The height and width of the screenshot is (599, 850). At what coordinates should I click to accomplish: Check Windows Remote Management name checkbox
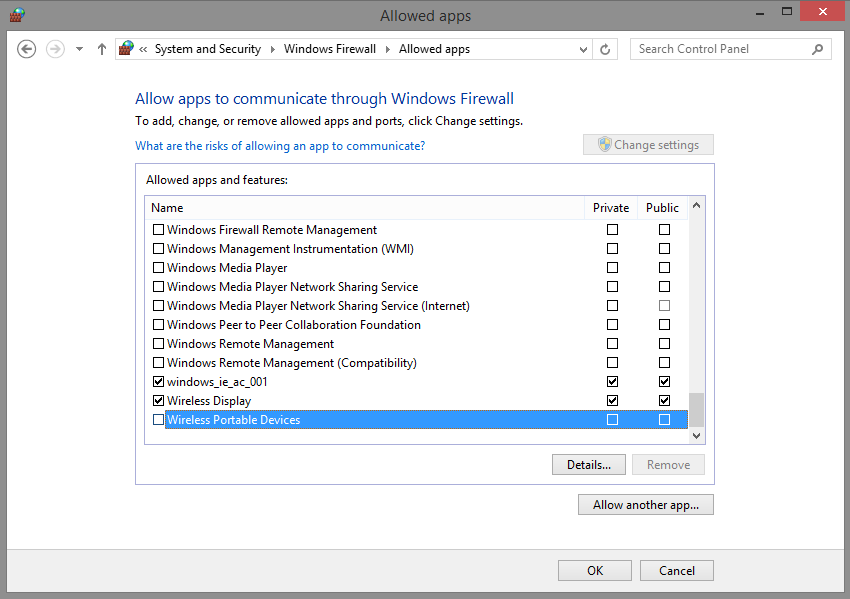tap(158, 344)
